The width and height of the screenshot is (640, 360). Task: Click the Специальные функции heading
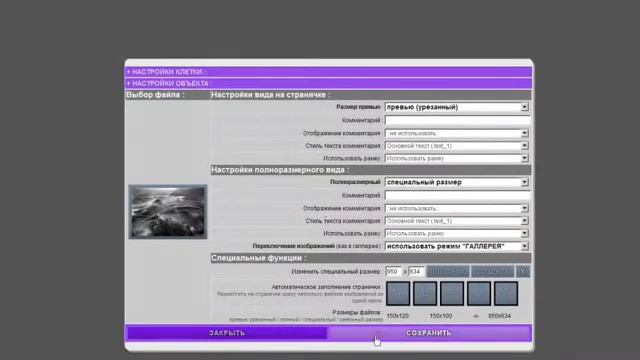coord(258,258)
